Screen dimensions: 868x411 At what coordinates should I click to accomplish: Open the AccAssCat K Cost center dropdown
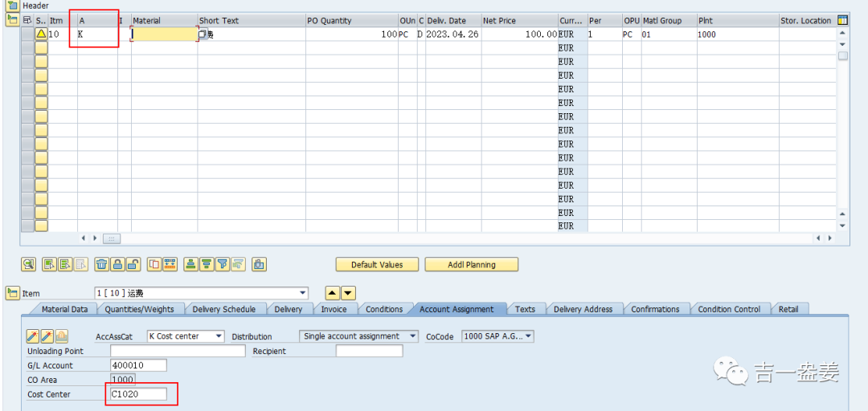219,336
